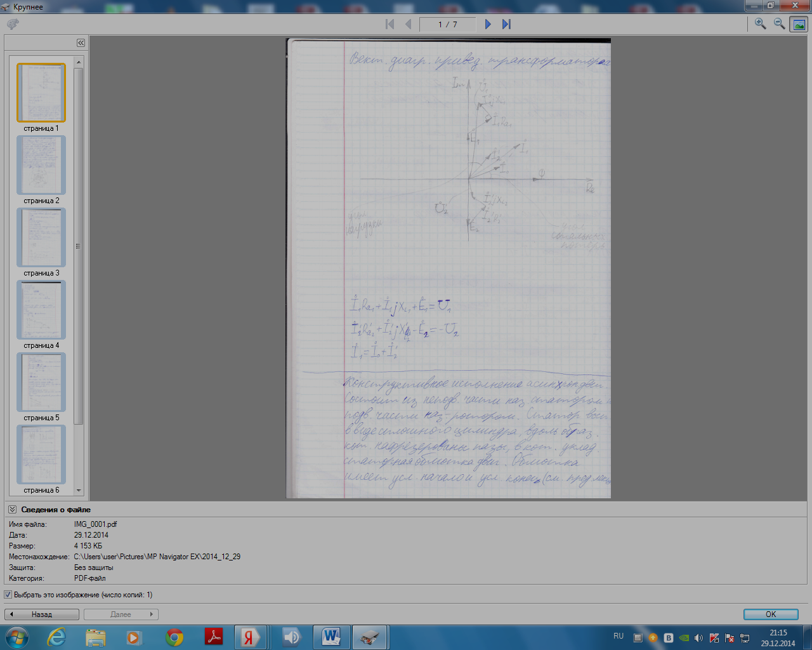
Task: Click the thumbnail list scroll-down arrow
Action: click(79, 490)
